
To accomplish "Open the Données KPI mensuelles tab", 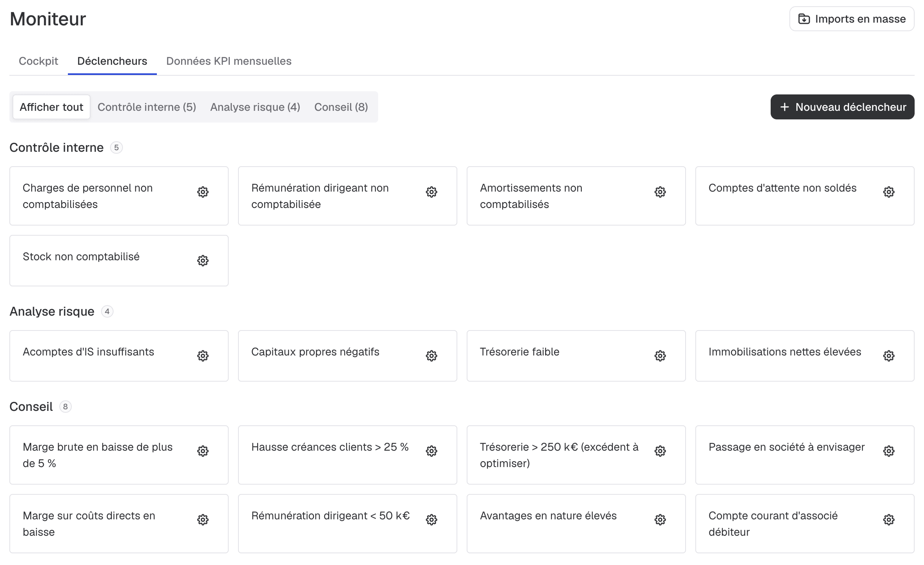I will pos(229,61).
